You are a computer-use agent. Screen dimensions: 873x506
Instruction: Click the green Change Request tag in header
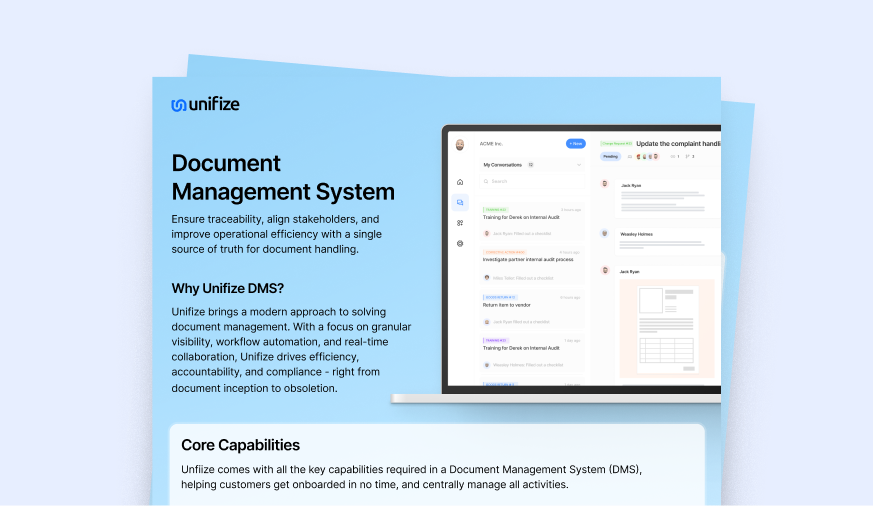pyautogui.click(x=616, y=144)
